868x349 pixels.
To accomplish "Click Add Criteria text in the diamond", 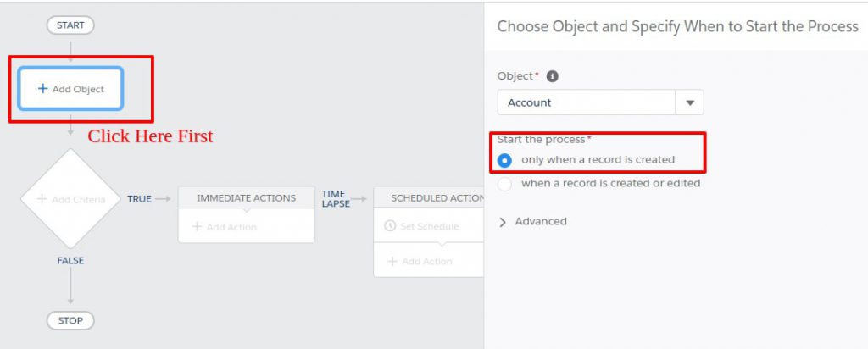I will (78, 200).
